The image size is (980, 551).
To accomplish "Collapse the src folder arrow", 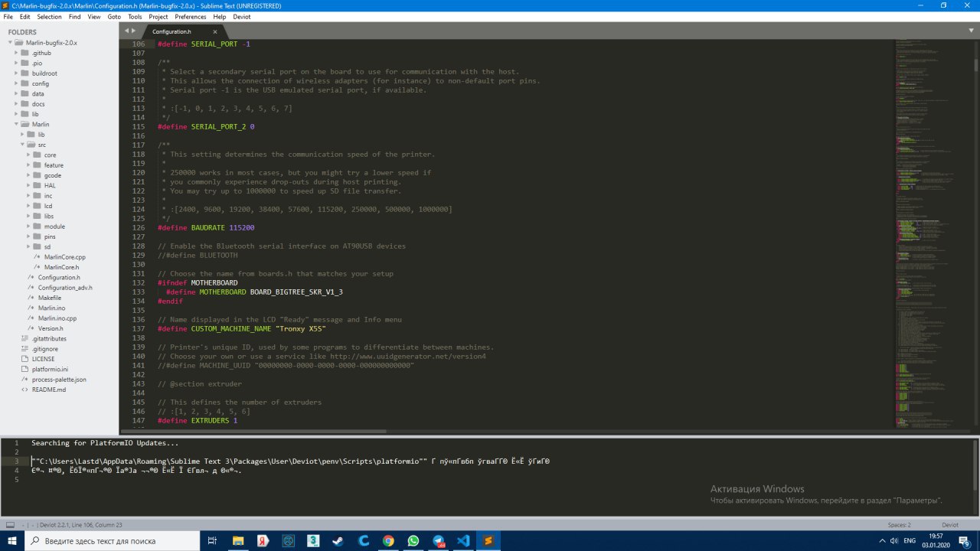I will (23, 145).
